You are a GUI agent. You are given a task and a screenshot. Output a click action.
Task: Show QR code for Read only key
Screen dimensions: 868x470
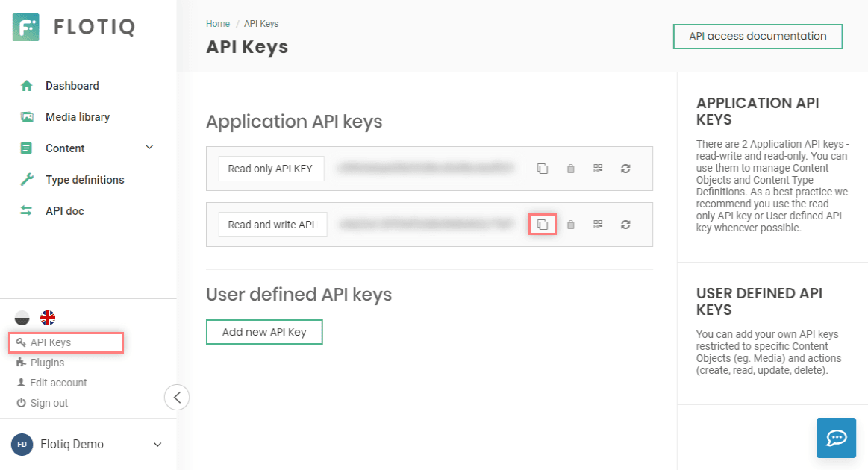click(598, 169)
